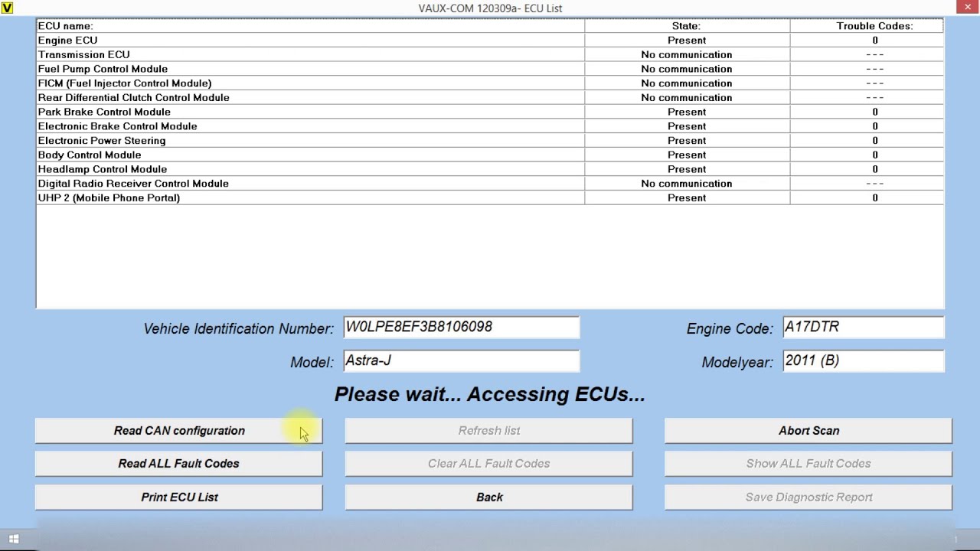Select Digital Radio Receiver Control Module row
This screenshot has height=551, width=980.
point(490,184)
